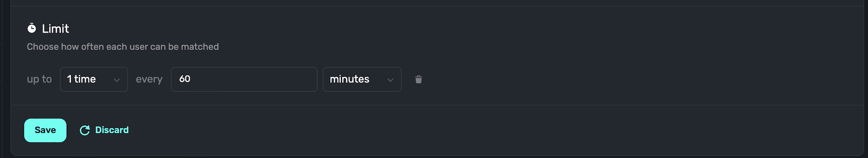Click the circular arrow Discard icon
The image size is (868, 158).
tap(85, 130)
